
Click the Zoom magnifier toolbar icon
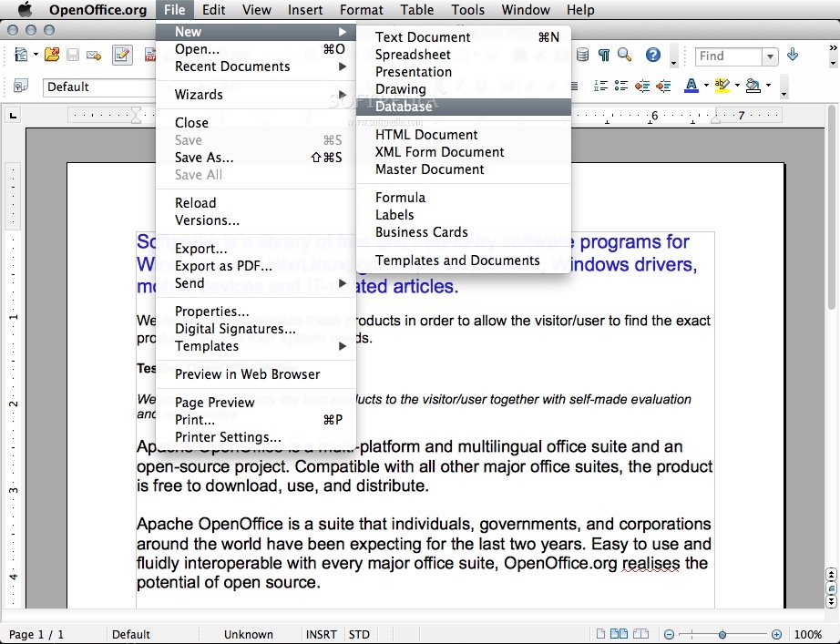tap(624, 55)
